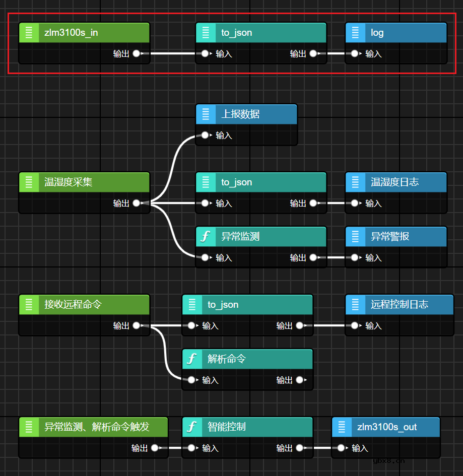Viewport: 463px width, 476px height.
Task: Click the 上报数据 node icon
Action: (x=206, y=114)
